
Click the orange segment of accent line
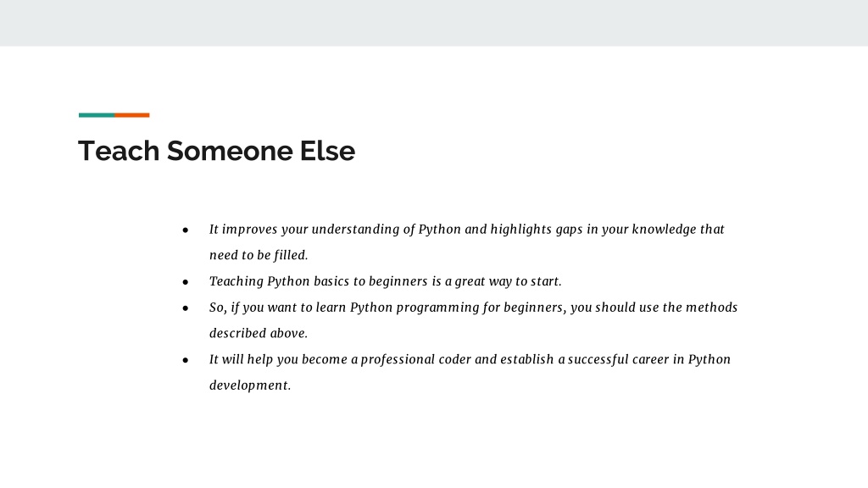coord(131,115)
